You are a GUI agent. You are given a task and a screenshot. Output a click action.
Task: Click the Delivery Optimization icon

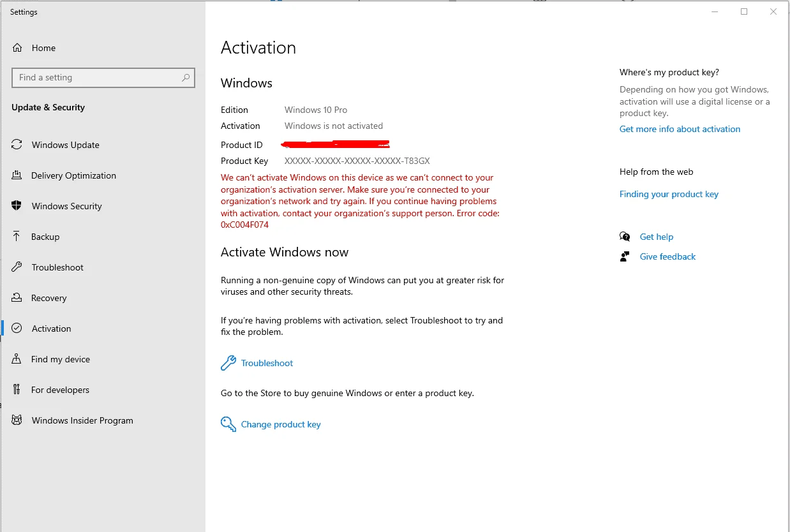click(17, 175)
